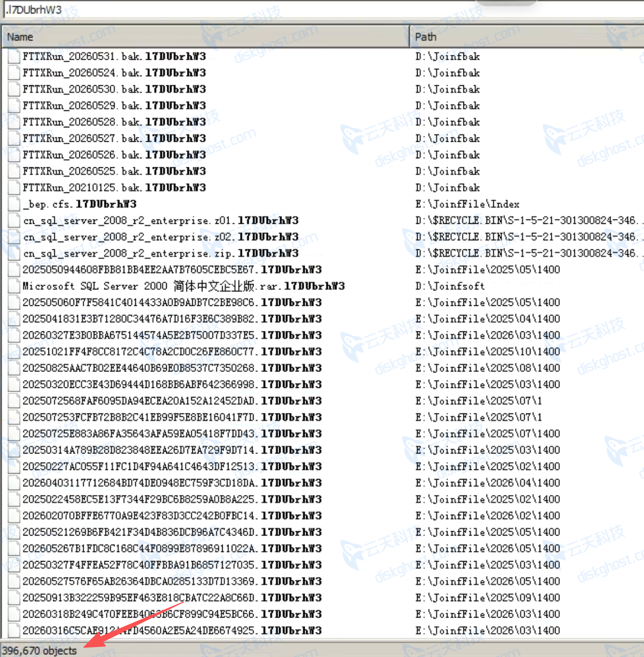This screenshot has height=657, width=644.
Task: Select file name starting 202604031177126
Action: coord(172,483)
